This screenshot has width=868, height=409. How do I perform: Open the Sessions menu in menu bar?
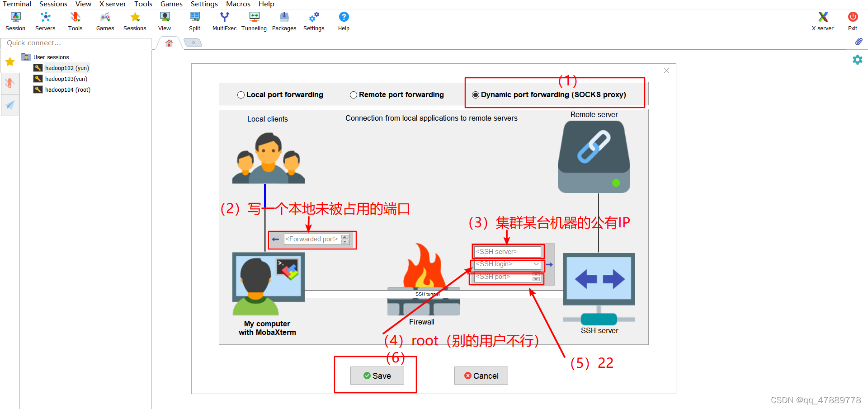point(53,4)
